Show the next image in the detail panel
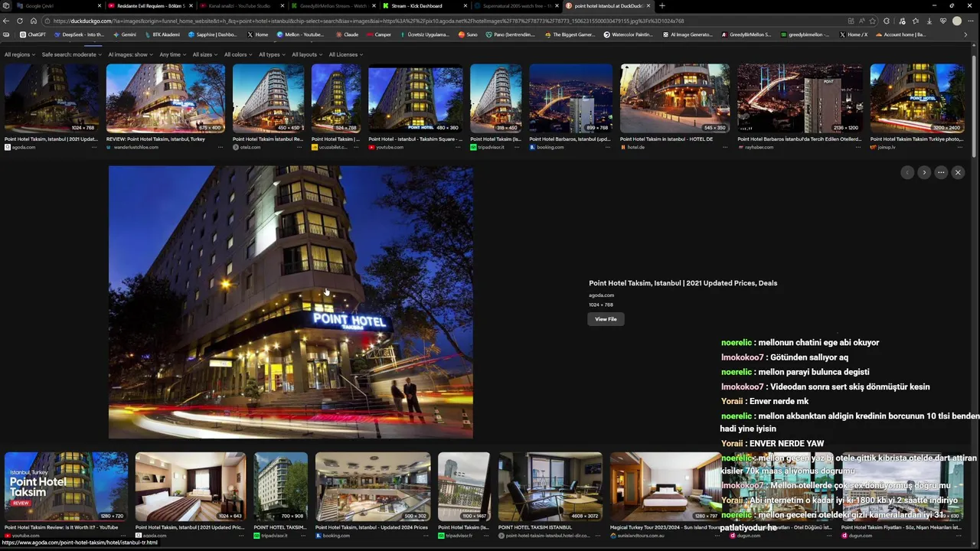 [924, 172]
